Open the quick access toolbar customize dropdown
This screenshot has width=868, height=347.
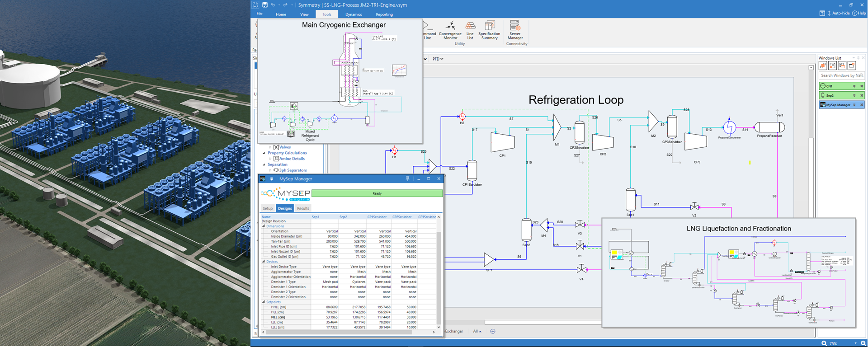292,5
